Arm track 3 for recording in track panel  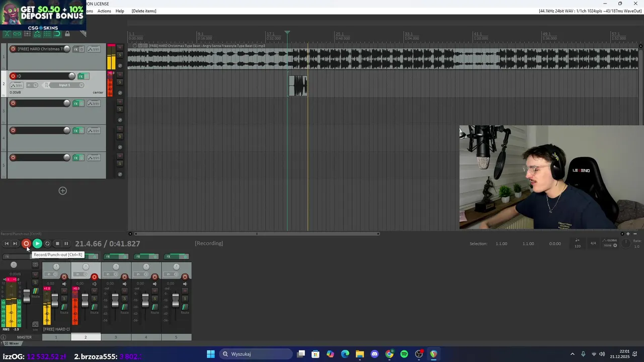(13, 103)
